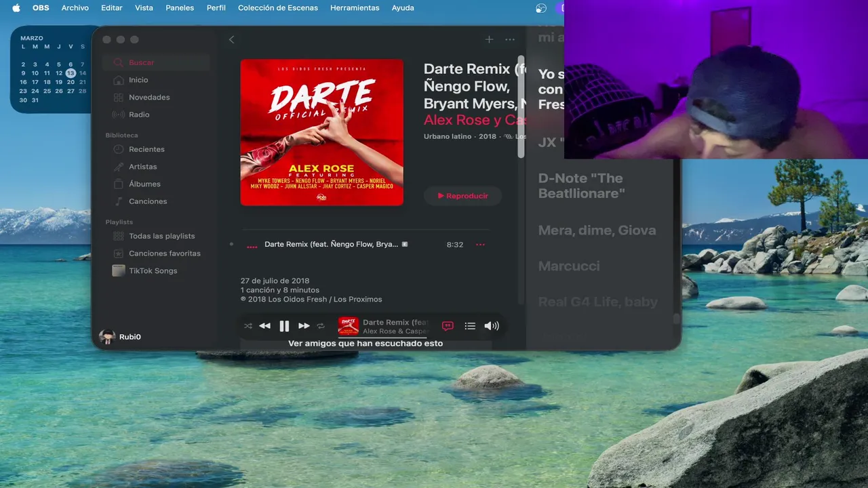Open the Colección de Escenas menu

278,8
